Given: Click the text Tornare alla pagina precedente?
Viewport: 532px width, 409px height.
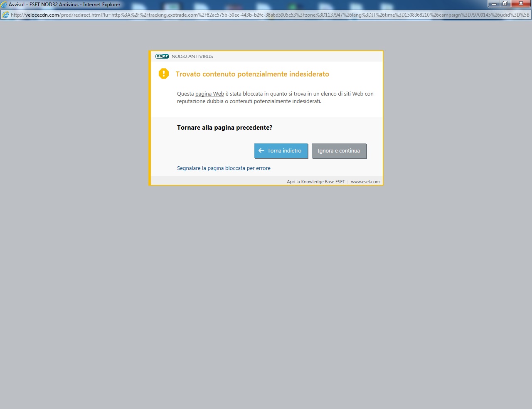Looking at the screenshot, I should point(224,128).
